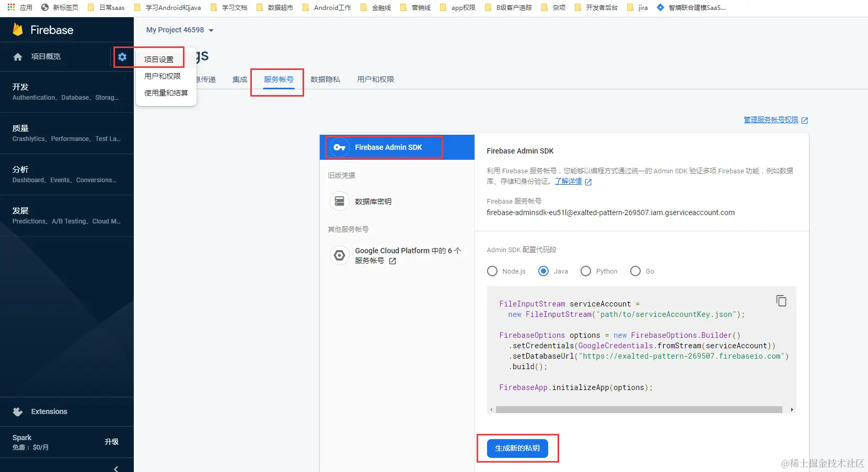The image size is (868, 472).
Task: Click the key icon for Firebase Admin SDK
Action: 340,147
